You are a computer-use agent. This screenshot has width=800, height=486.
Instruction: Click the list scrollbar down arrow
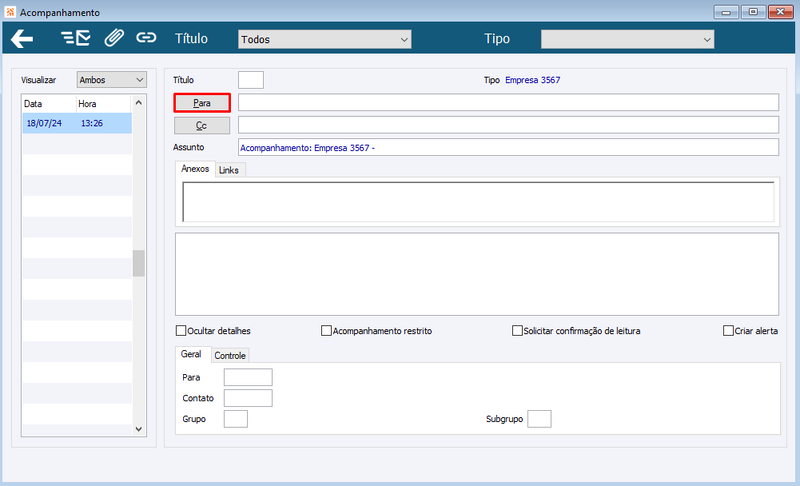click(x=139, y=429)
